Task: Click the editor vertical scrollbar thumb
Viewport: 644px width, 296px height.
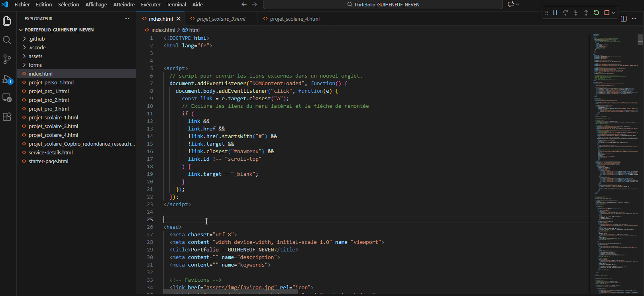Action: [x=640, y=39]
